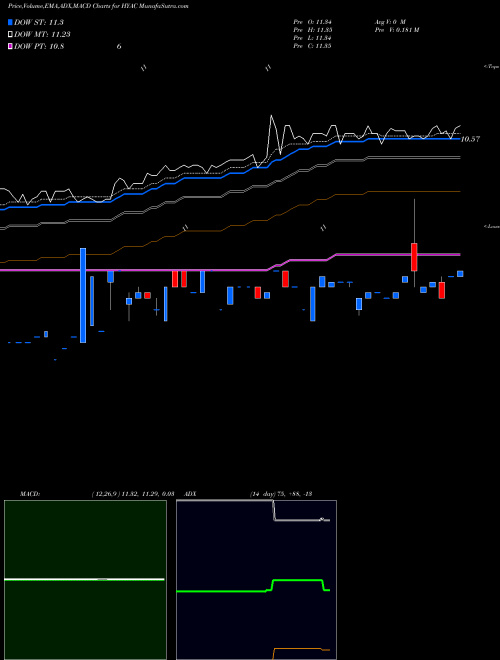Click the 'Pre L: 11.34' low value
Image resolution: width=500 pixels, height=660 pixels.
[x=312, y=38]
